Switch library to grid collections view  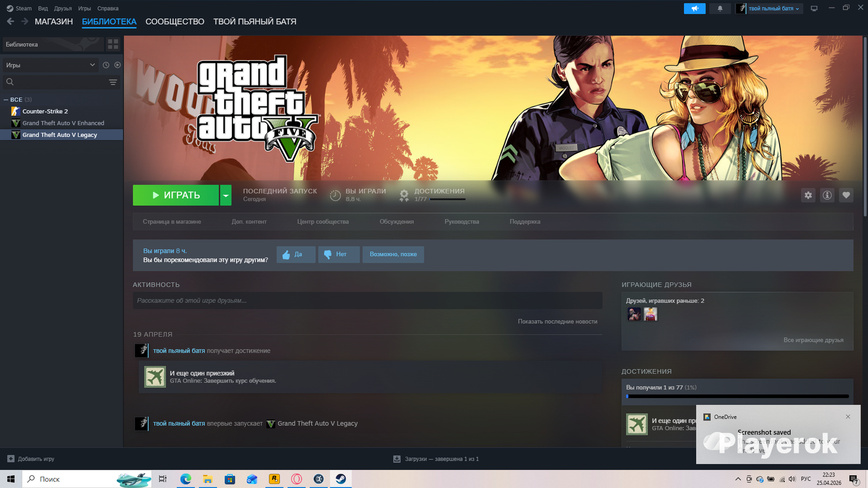tap(113, 44)
